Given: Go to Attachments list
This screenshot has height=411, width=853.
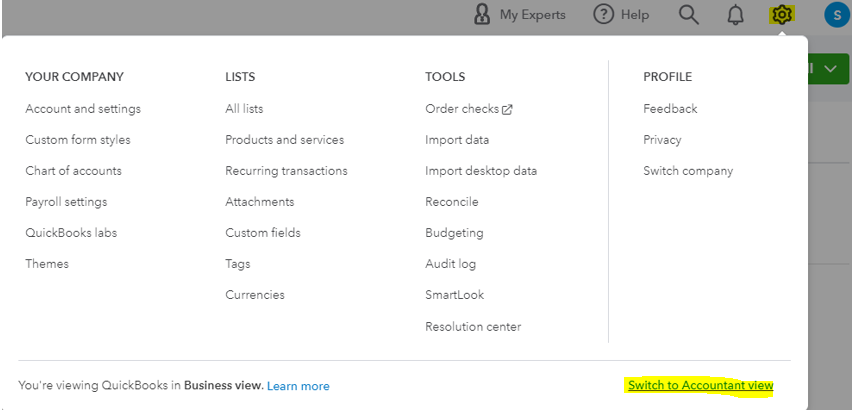Looking at the screenshot, I should pyautogui.click(x=259, y=202).
